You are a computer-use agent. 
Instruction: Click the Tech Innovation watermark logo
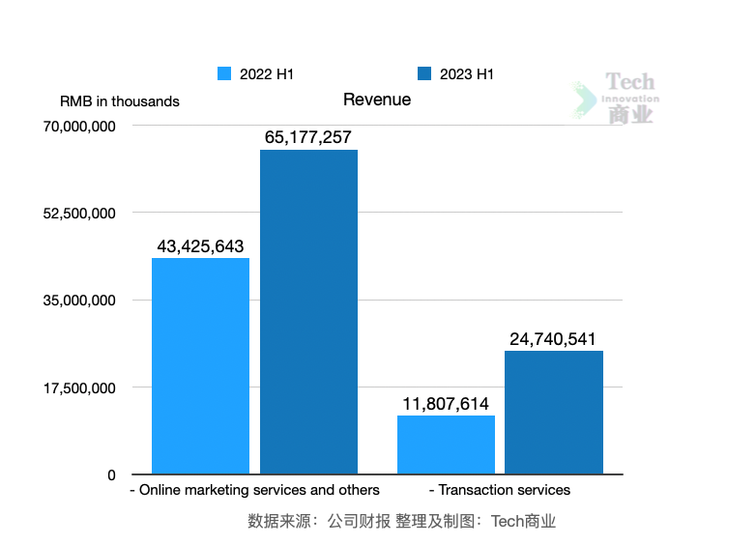pyautogui.click(x=617, y=100)
